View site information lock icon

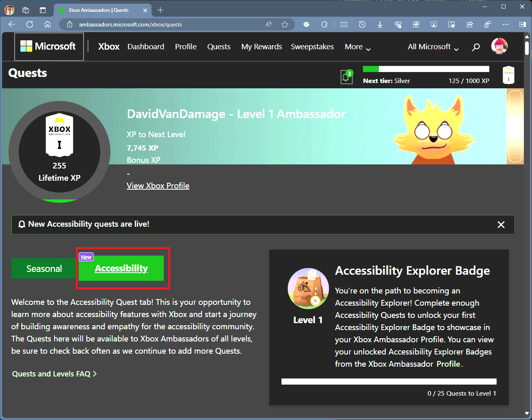click(x=70, y=24)
